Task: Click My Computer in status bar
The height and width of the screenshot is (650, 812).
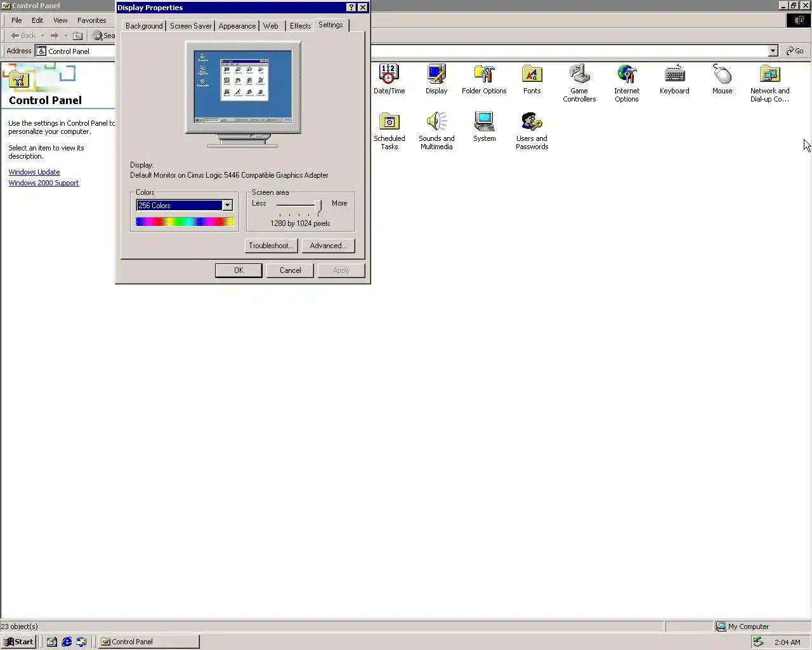Action: click(742, 627)
